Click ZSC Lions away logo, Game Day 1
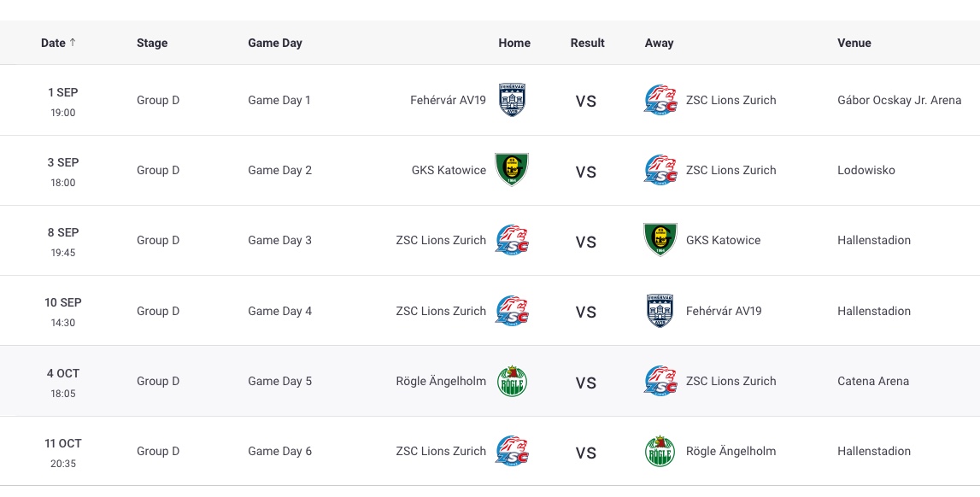Viewport: 980px width, 497px height. pyautogui.click(x=660, y=100)
